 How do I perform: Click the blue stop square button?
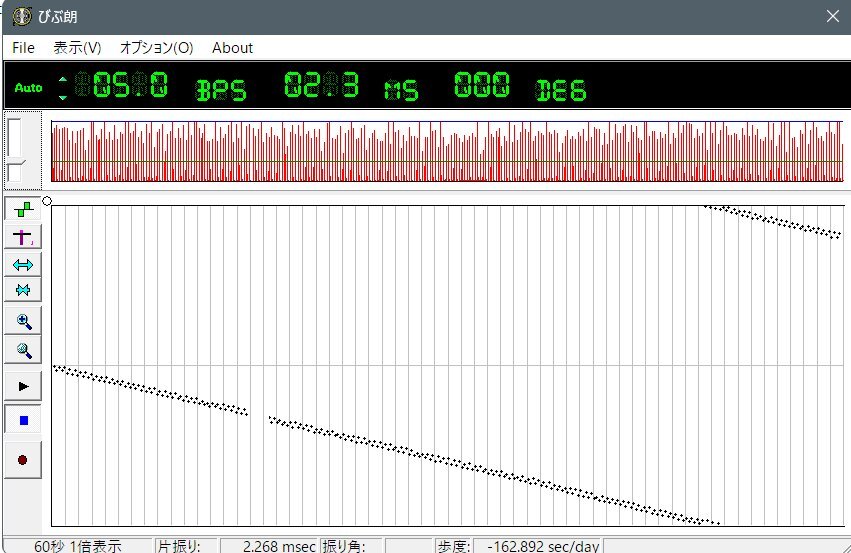[x=23, y=420]
